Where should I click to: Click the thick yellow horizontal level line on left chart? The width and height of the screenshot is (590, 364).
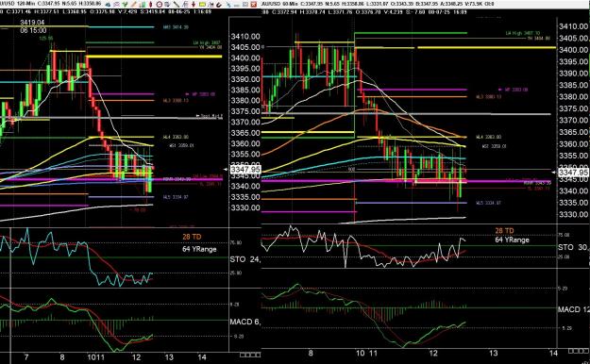(154, 57)
